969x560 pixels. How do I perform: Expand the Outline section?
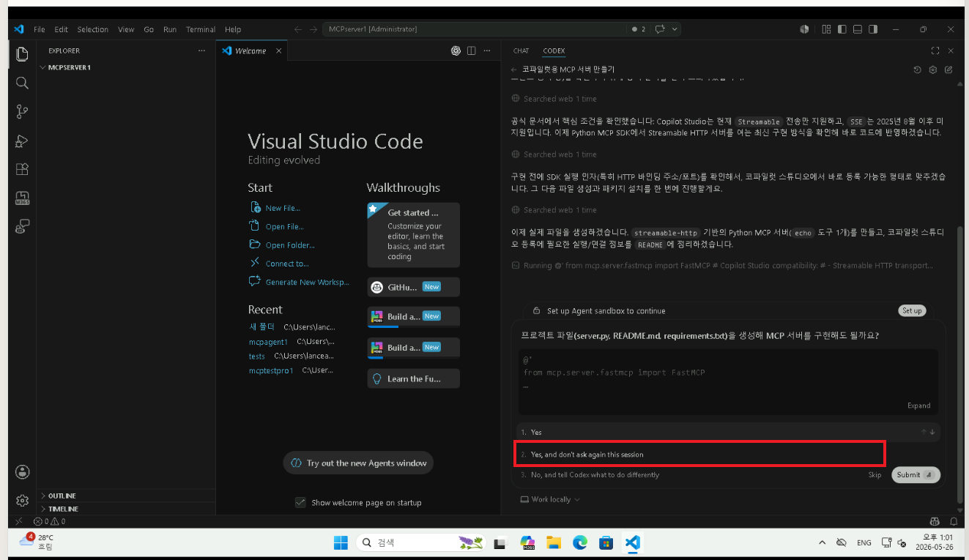[x=126, y=496]
